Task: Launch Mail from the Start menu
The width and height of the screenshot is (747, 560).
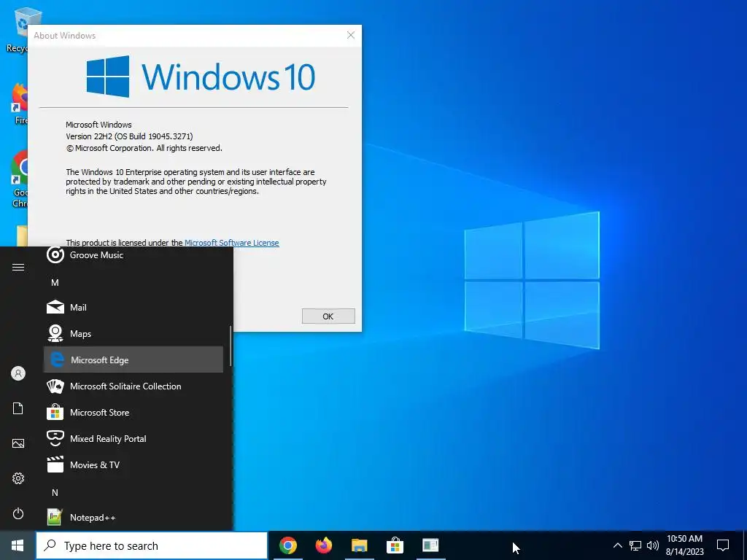Action: (x=133, y=307)
